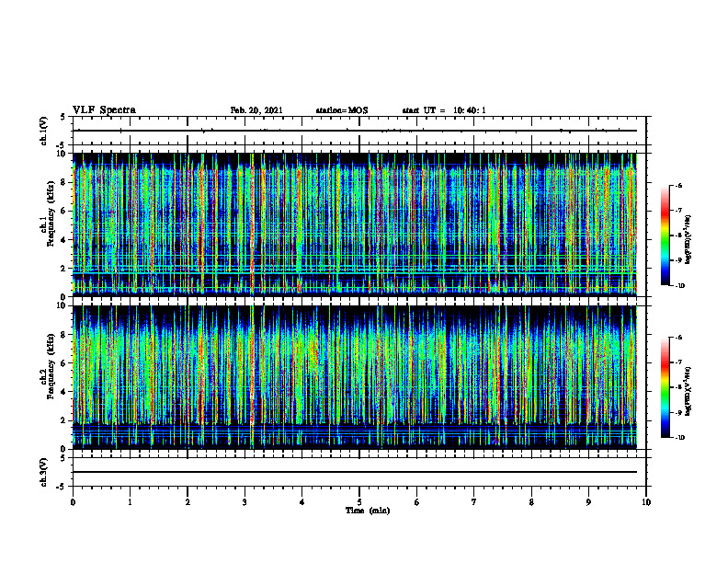This screenshot has height=563, width=728.
Task: Click time axis tick label "1"
Action: coord(131,502)
